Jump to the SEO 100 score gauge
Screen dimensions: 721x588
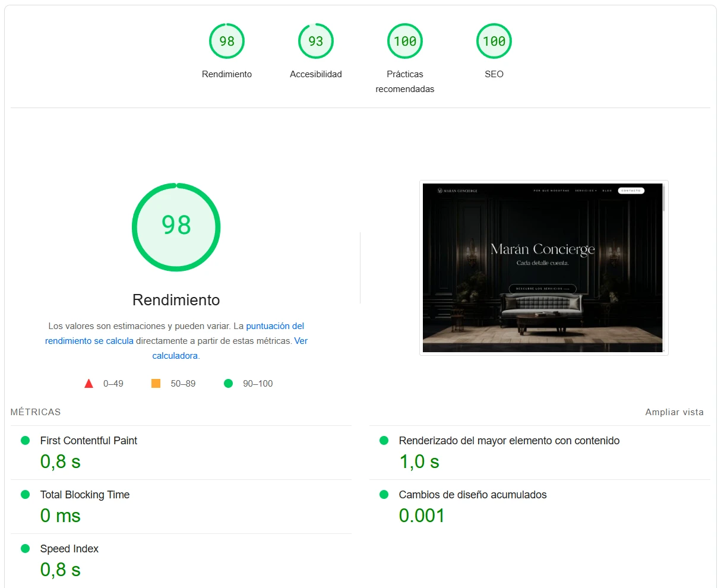click(x=494, y=41)
